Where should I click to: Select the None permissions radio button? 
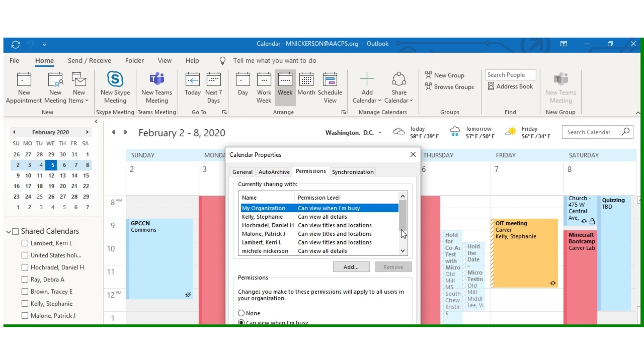tap(242, 313)
